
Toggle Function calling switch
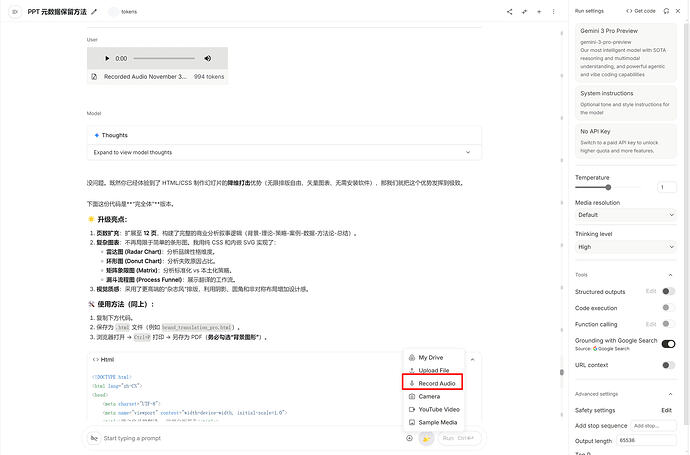pyautogui.click(x=668, y=324)
